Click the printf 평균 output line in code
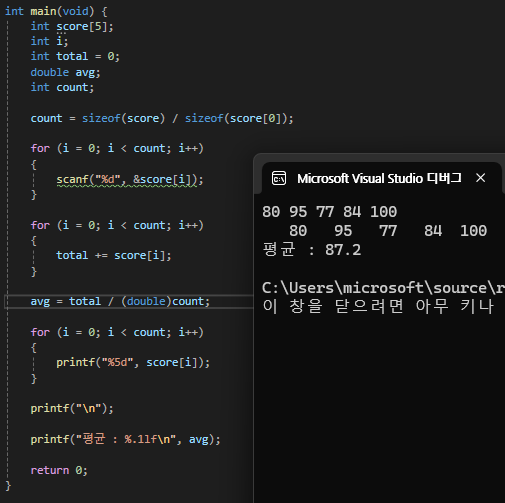 click(x=125, y=439)
